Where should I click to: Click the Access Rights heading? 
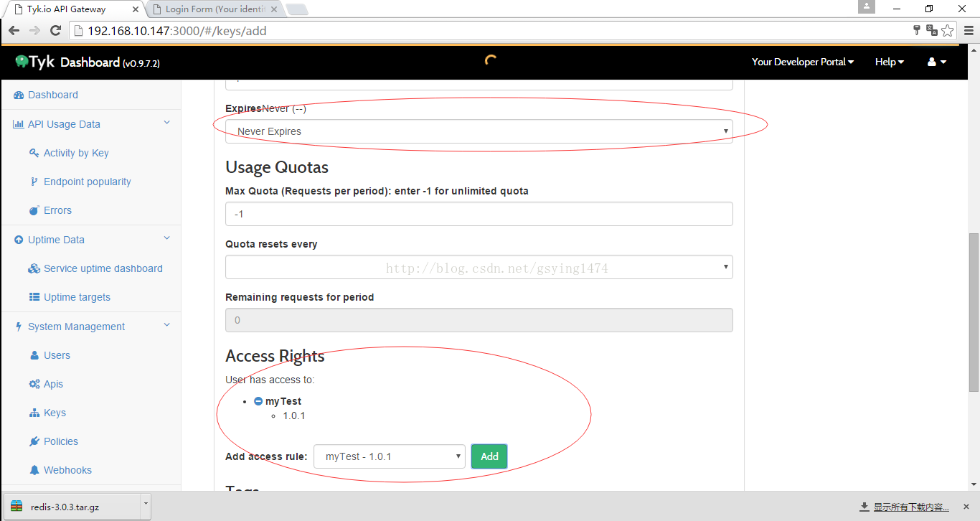pos(275,356)
